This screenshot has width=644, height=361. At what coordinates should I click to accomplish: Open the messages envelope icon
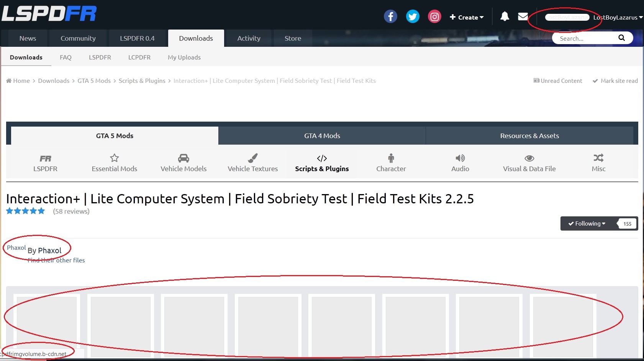tap(523, 16)
